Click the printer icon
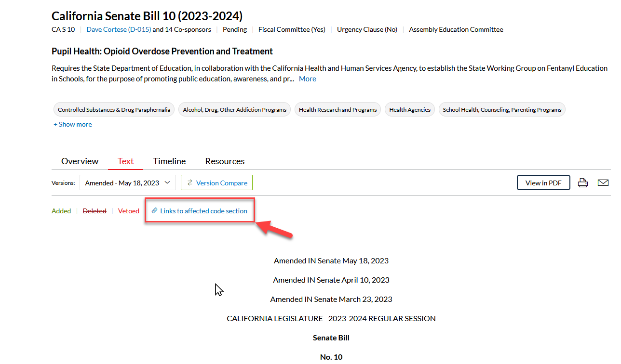This screenshot has height=364, width=621. click(582, 183)
